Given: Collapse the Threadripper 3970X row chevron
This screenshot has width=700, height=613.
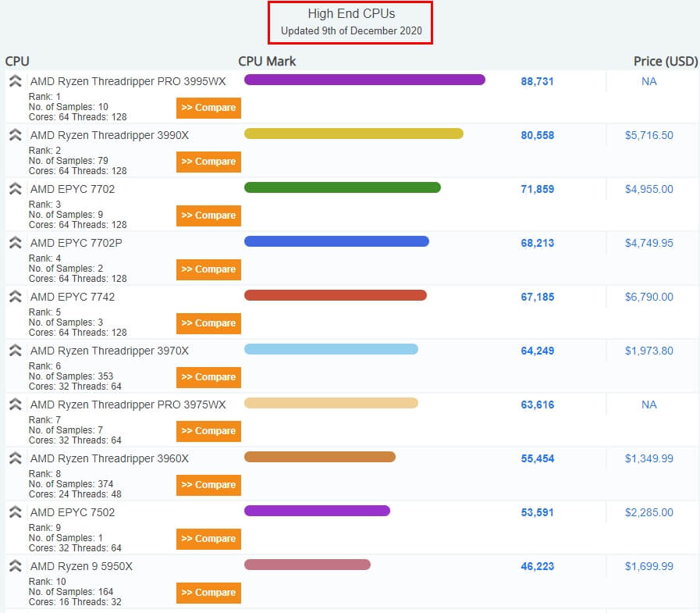Looking at the screenshot, I should pyautogui.click(x=15, y=351).
